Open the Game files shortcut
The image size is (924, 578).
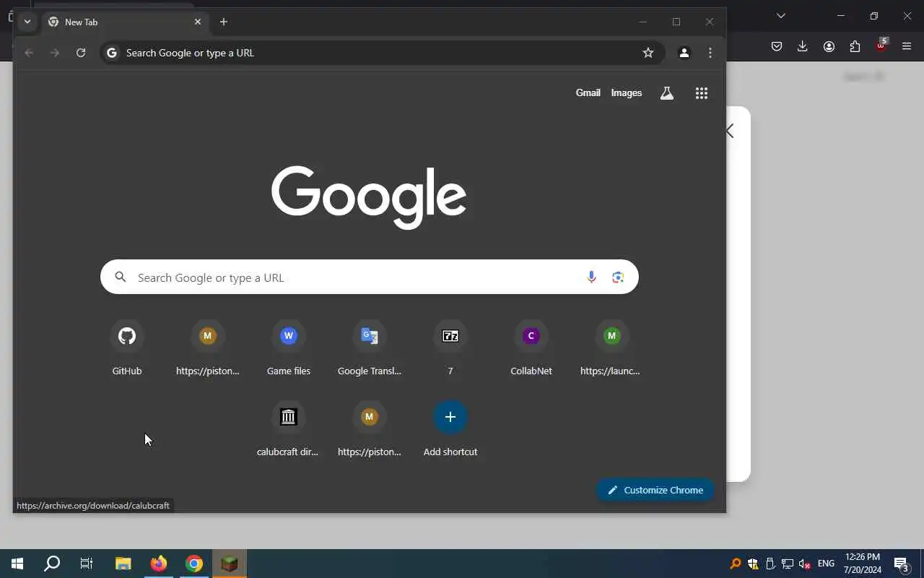(289, 336)
